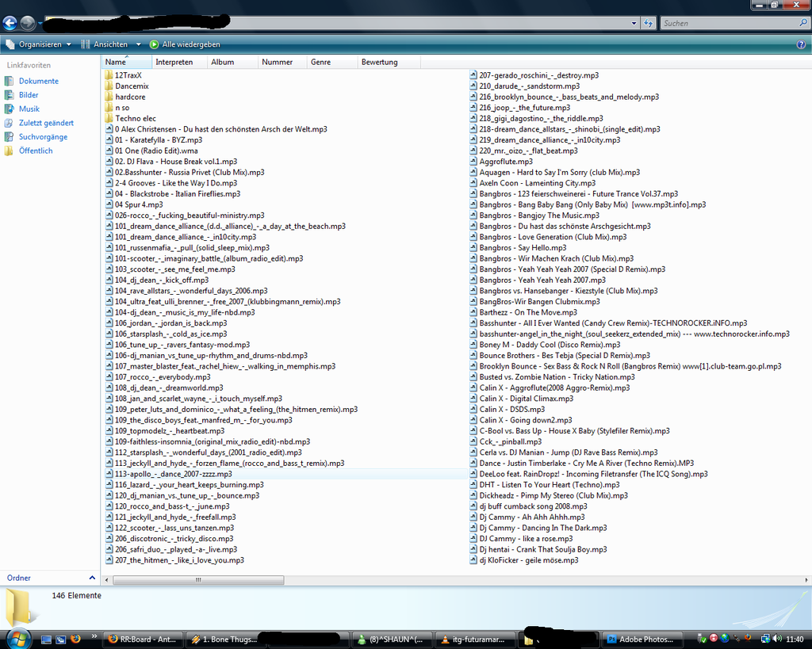Select dj KloFicker - geile möse.mp3
The image size is (812, 649).
[529, 560]
